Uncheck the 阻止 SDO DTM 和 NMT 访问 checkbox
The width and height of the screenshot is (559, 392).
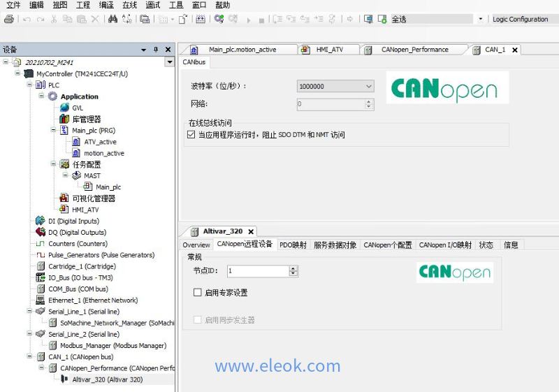[191, 135]
